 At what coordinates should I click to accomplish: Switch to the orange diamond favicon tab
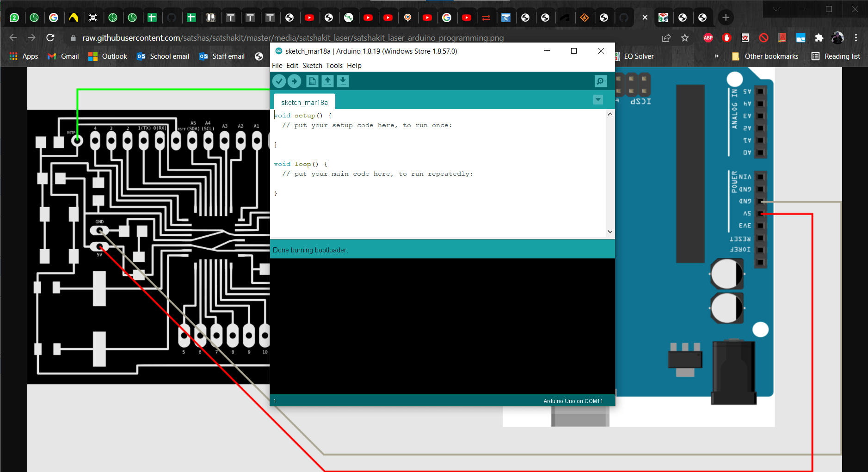coord(585,18)
